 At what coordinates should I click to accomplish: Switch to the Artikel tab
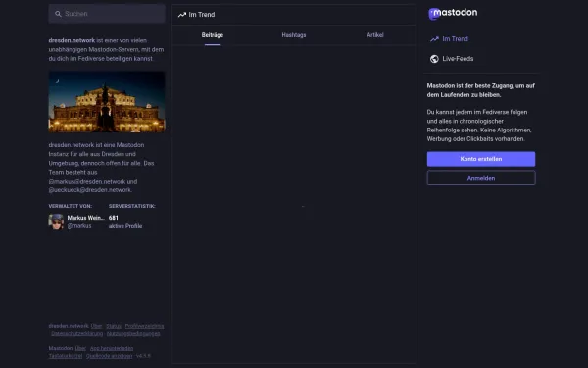tap(375, 35)
